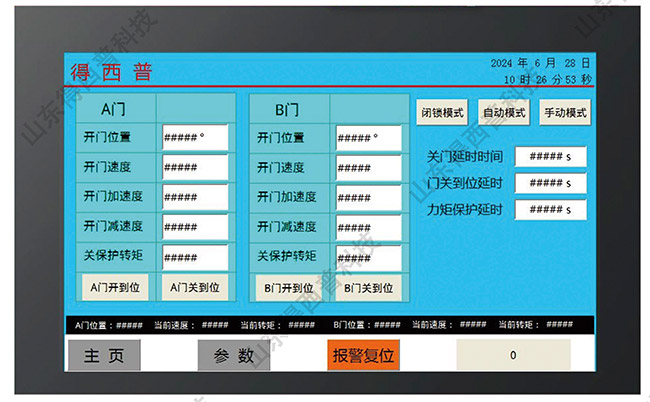Switch to 闭锁模式 (lock mode)
This screenshot has width=650, height=402.
click(441, 113)
